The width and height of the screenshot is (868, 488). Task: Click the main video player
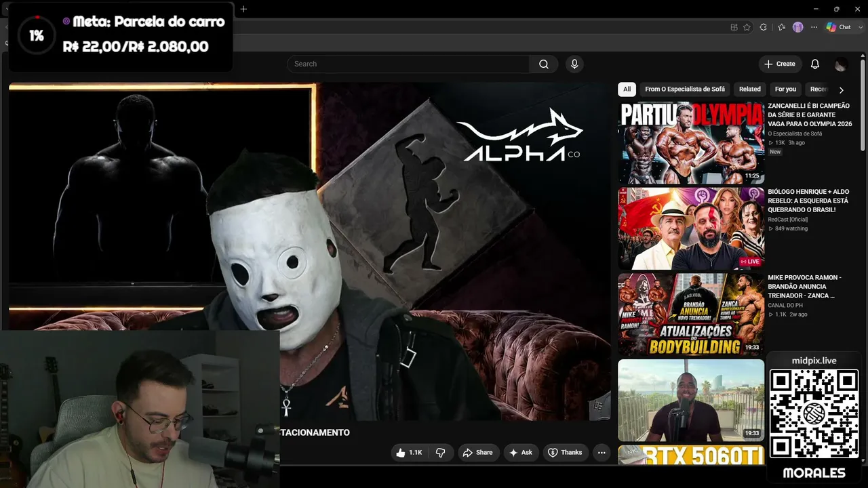310,251
